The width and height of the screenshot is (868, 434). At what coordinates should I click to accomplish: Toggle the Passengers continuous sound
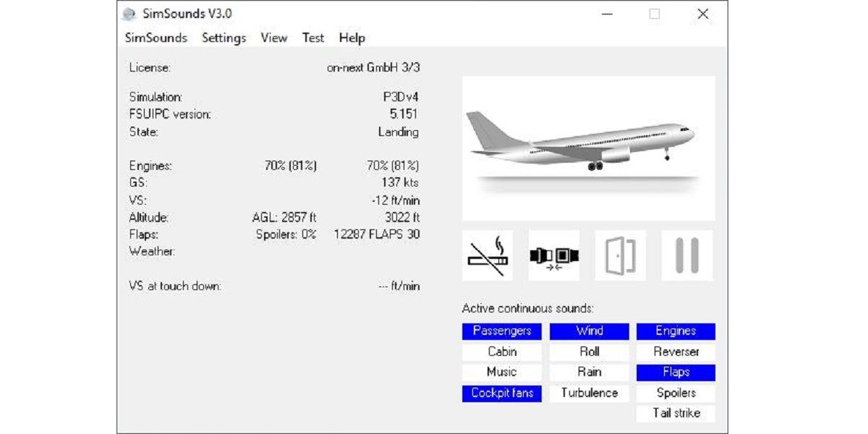(502, 331)
